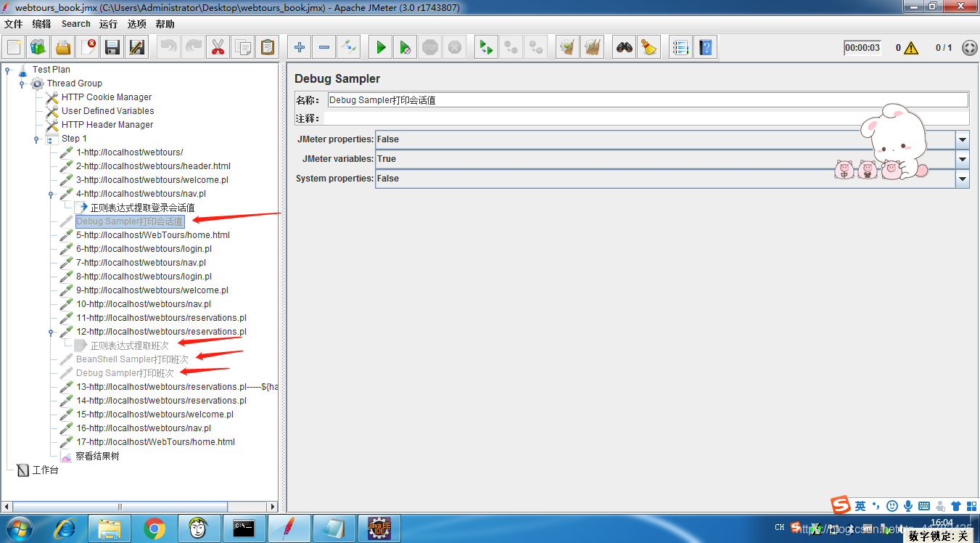Open the Search menu

click(76, 24)
